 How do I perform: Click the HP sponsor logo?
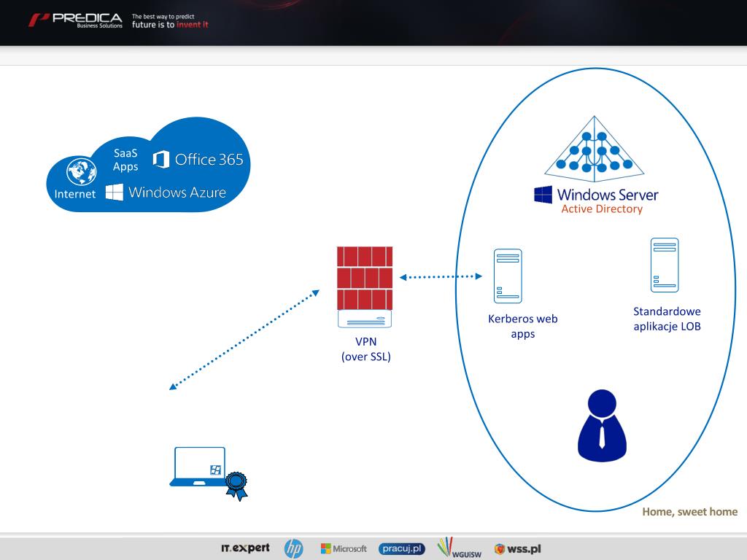coord(293,548)
